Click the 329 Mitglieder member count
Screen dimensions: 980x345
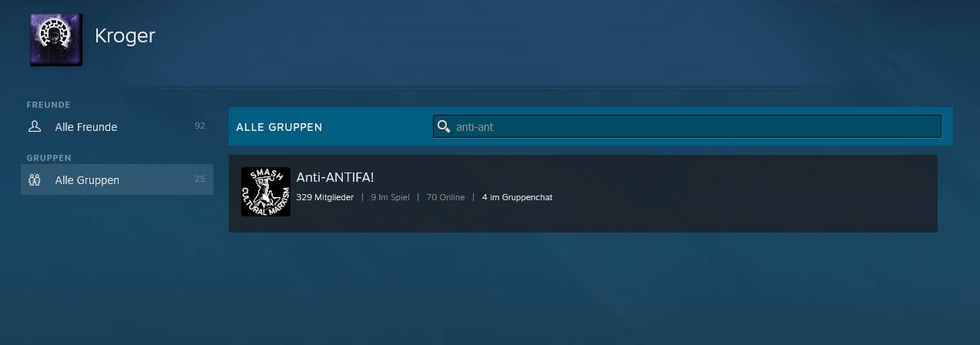tap(324, 197)
